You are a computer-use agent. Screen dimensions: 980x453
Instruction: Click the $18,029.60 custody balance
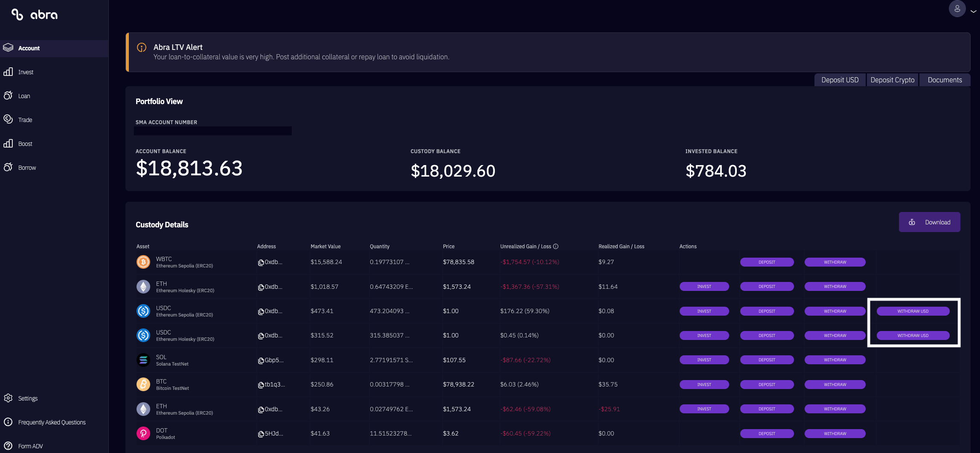[453, 171]
